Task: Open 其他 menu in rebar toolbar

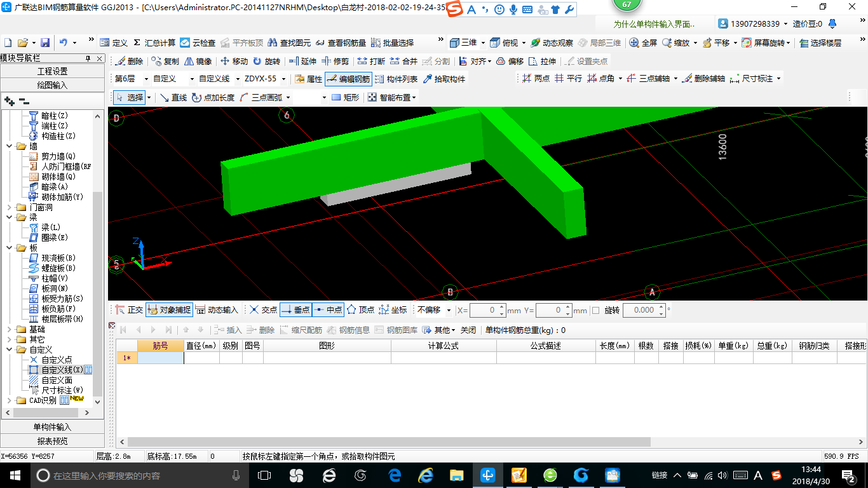Action: (439, 330)
